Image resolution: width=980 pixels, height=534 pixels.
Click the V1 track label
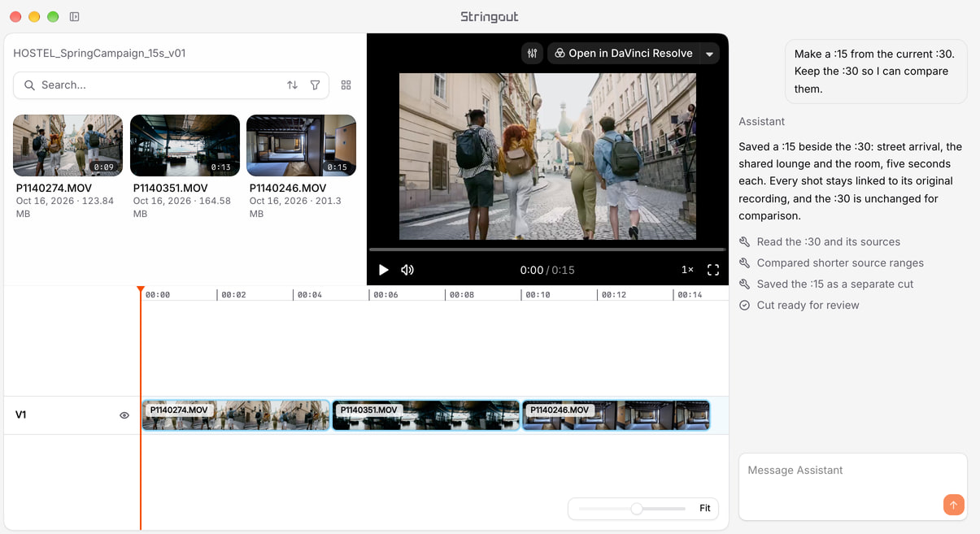[x=21, y=415]
